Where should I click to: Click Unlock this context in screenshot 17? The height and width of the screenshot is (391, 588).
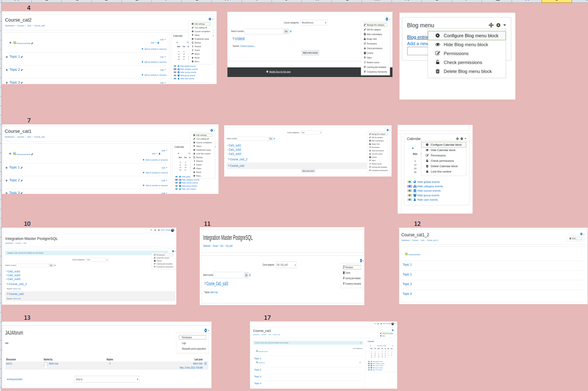[x=387, y=333]
